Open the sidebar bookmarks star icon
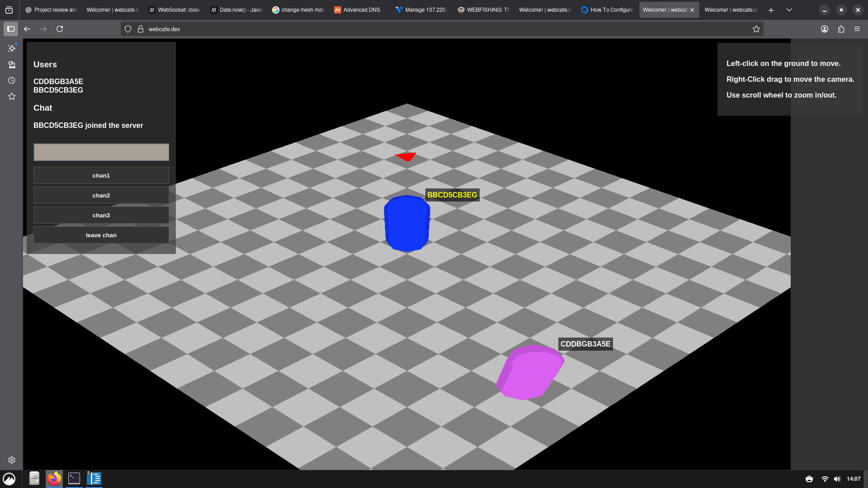The height and width of the screenshot is (488, 868). tap(12, 96)
